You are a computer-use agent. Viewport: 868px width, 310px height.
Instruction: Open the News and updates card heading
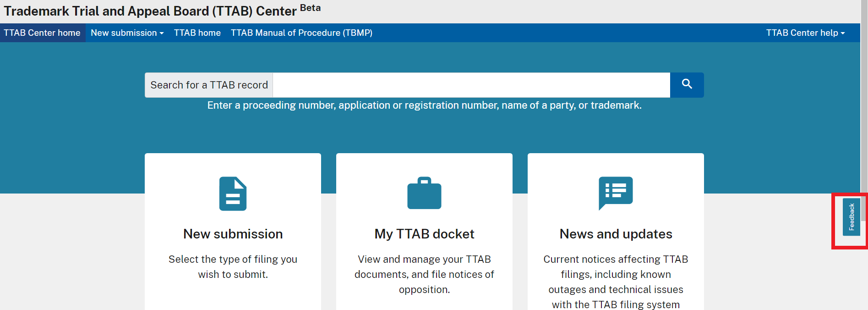coord(616,234)
